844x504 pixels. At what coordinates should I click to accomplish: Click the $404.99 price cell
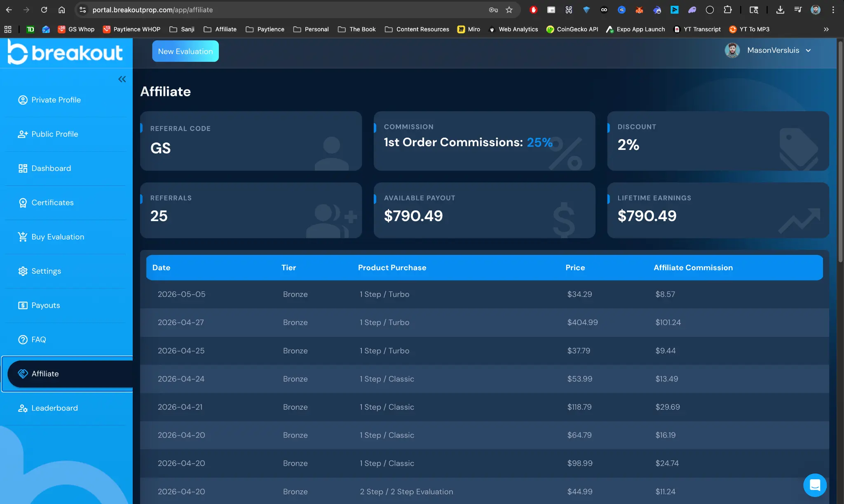[582, 322]
